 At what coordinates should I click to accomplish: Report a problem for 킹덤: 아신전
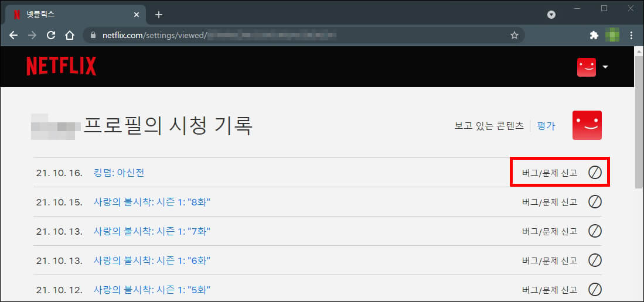click(x=550, y=173)
